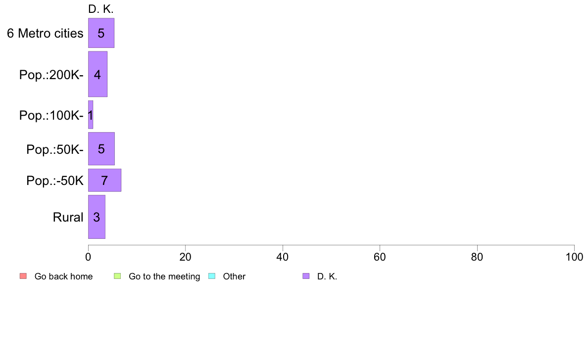Click the Rural axis label
Image resolution: width=588 pixels, height=364 pixels.
(68, 217)
